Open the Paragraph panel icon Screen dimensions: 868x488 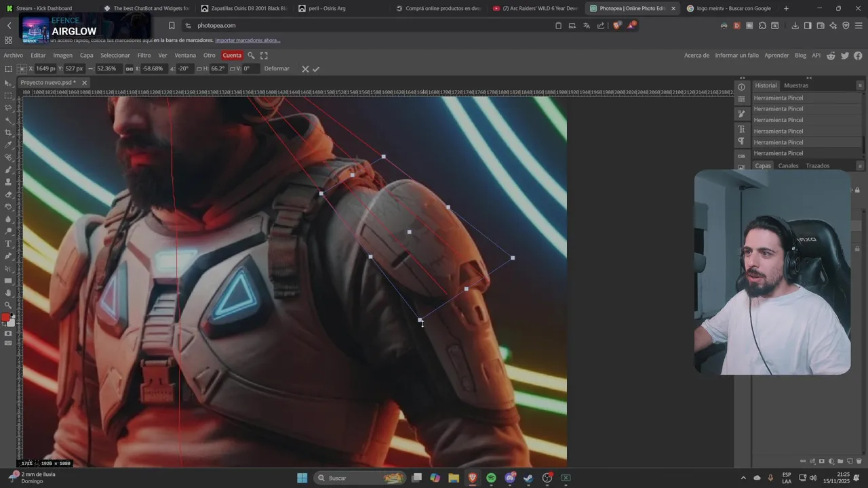click(x=741, y=141)
